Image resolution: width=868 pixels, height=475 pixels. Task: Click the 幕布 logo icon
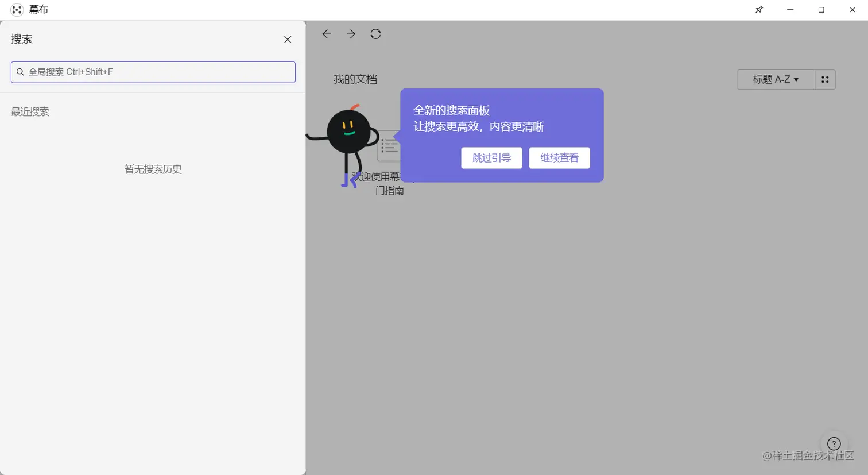click(15, 9)
